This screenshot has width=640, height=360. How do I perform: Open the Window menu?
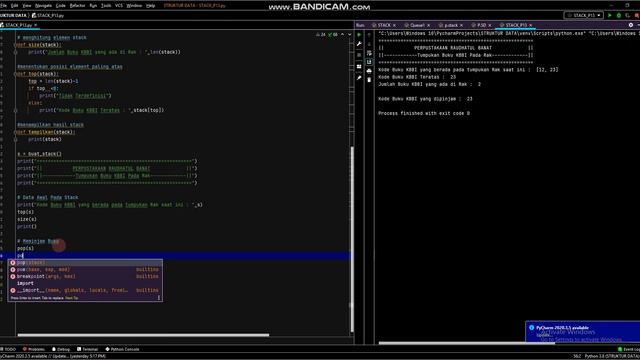(x=134, y=6)
